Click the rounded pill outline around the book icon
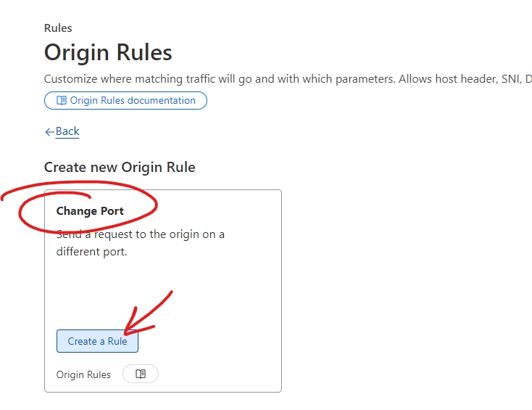Viewport: 532px width, 410px height. 141,374
